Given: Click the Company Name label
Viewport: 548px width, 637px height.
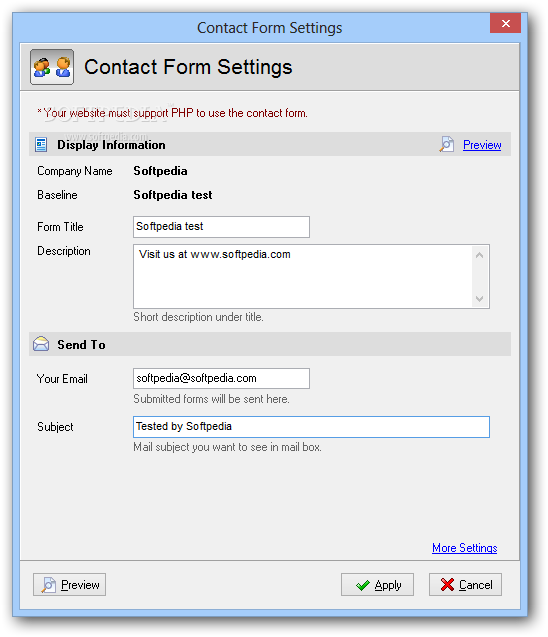Looking at the screenshot, I should coord(75,171).
